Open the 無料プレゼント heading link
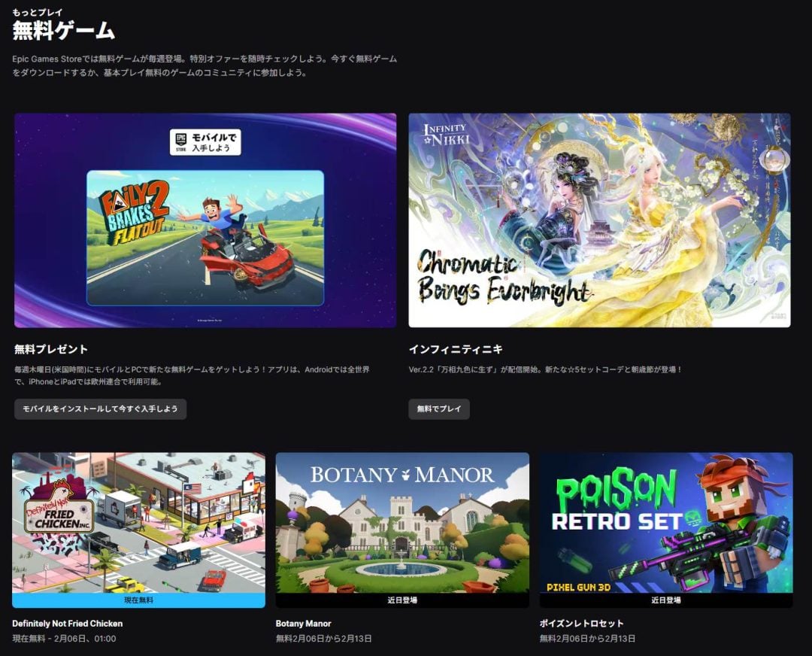 51,349
